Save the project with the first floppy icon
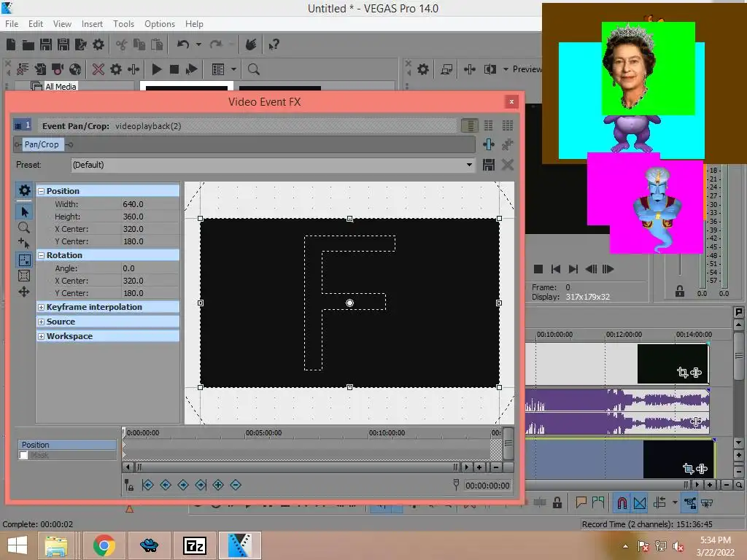Image resolution: width=747 pixels, height=560 pixels. (46, 44)
